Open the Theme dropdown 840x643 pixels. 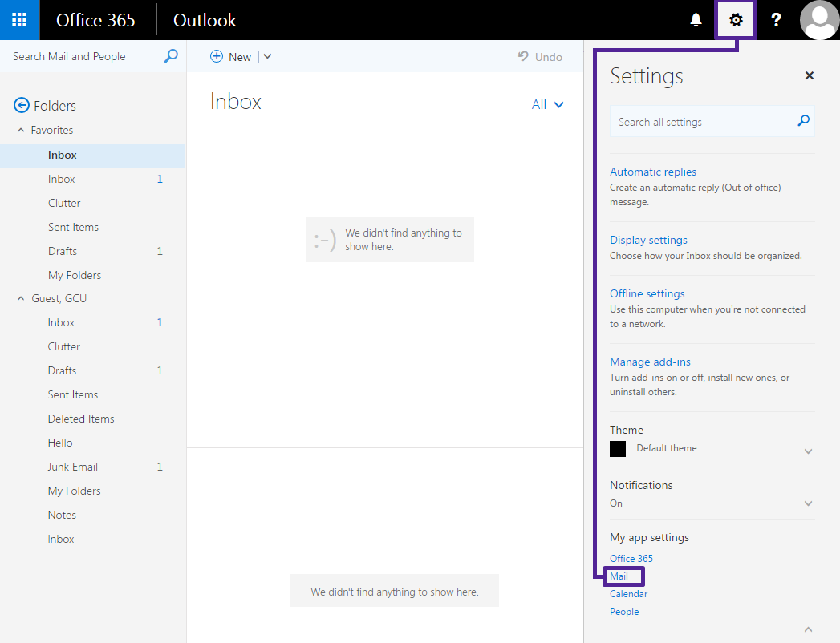(x=809, y=451)
